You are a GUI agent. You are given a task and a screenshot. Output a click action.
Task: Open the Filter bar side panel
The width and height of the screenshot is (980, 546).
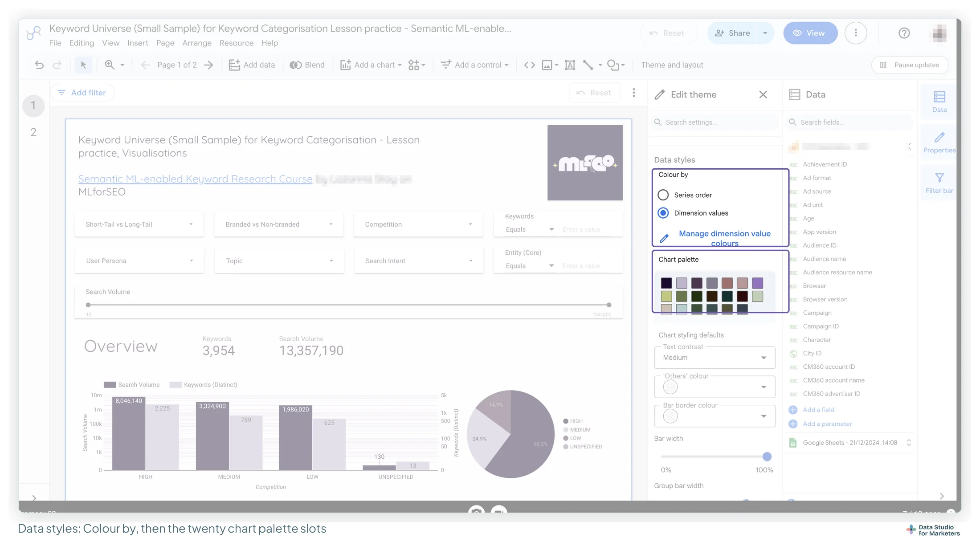point(939,183)
